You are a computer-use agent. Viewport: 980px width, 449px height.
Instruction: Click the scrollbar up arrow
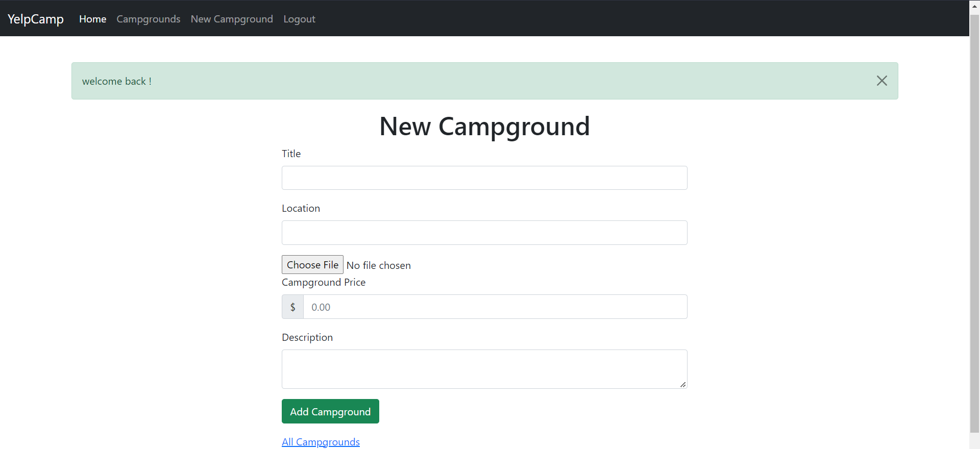click(x=974, y=6)
